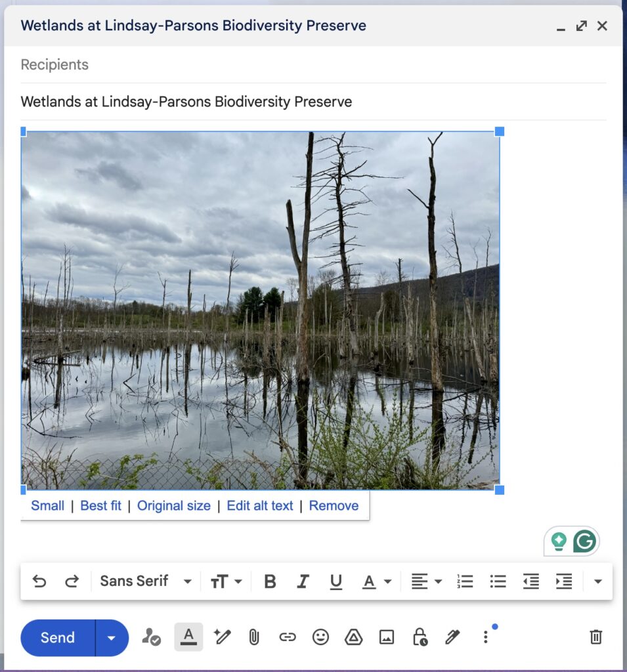Toggle bold formatting

tap(270, 581)
